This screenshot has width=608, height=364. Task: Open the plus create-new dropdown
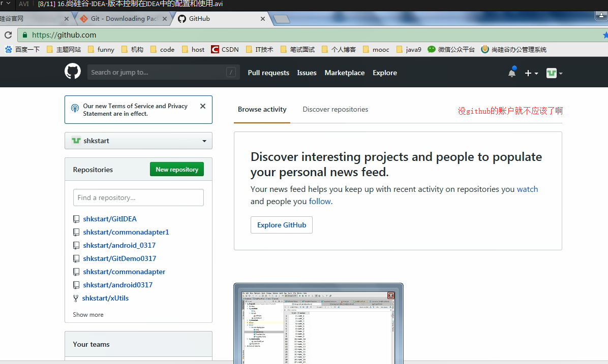click(x=531, y=73)
